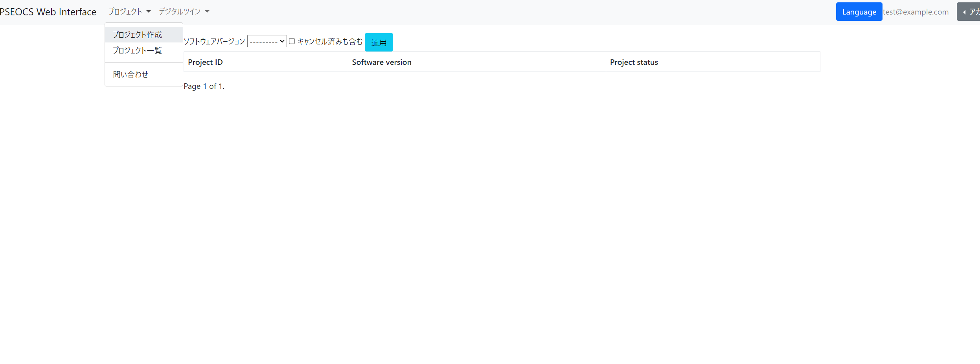Click the left-caret icon on the gray account button
The height and width of the screenshot is (364, 980).
coord(964,12)
